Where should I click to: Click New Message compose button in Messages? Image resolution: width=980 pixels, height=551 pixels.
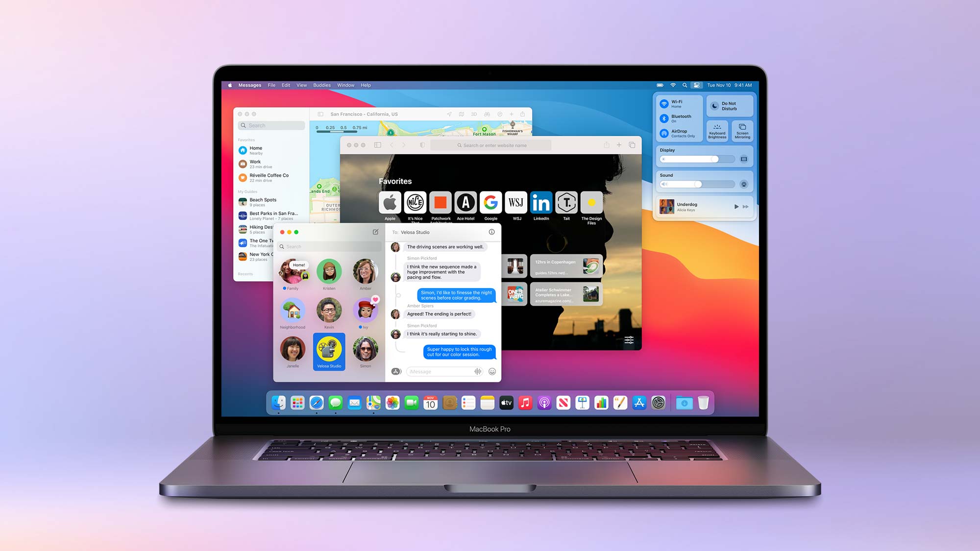point(375,232)
